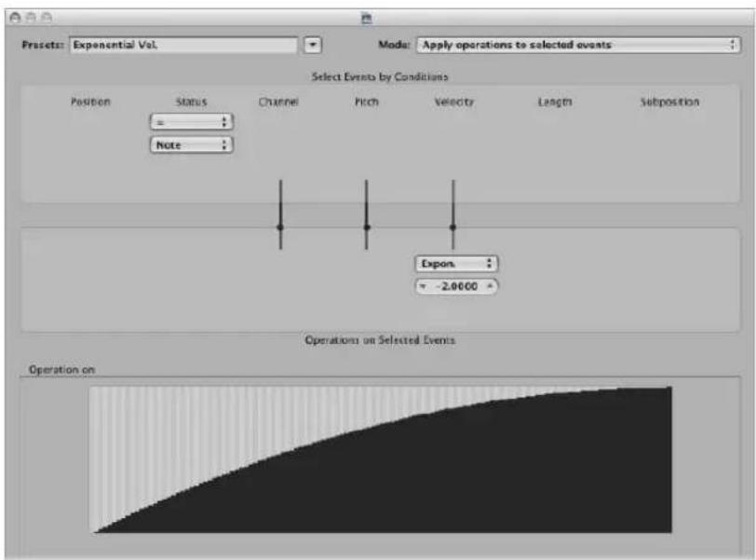This screenshot has width=756, height=560.
Task: Click the Channel column label
Action: tap(278, 102)
